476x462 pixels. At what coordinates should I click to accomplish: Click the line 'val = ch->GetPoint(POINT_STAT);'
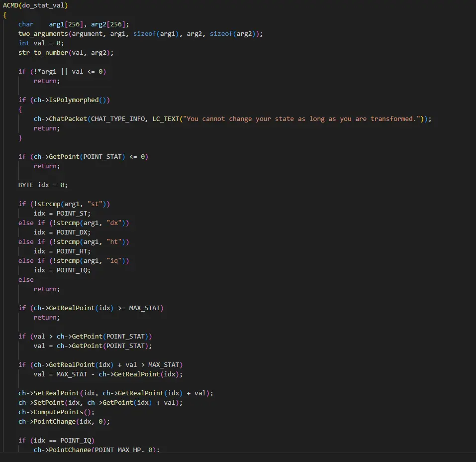tap(93, 346)
